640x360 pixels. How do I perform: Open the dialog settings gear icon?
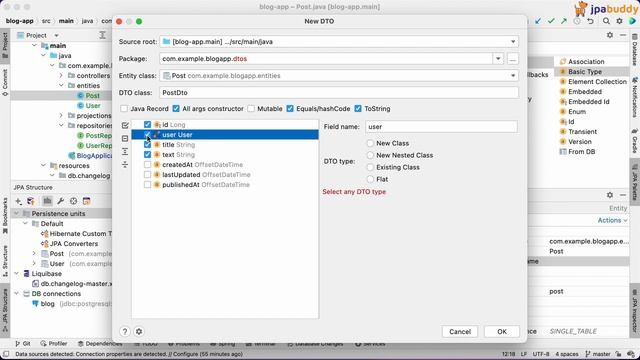pos(139,331)
